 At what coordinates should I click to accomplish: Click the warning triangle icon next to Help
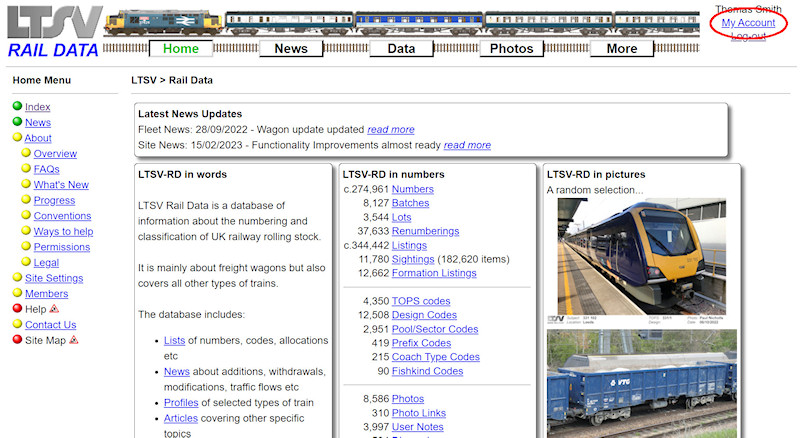(x=54, y=309)
